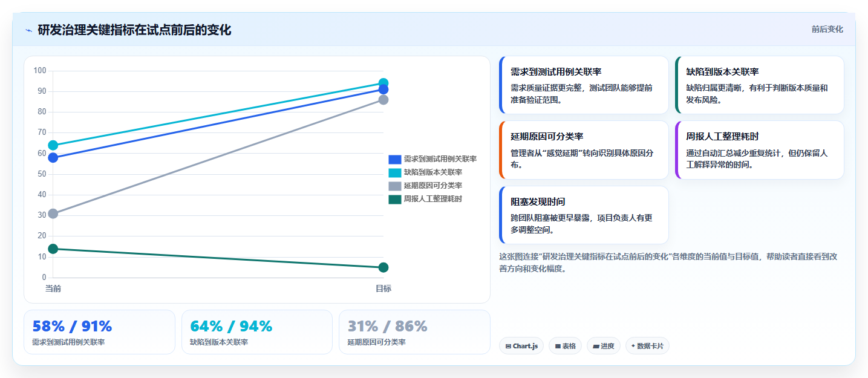The height and width of the screenshot is (378, 868).
Task: Click the icon inside the 进度 tag
Action: point(596,347)
